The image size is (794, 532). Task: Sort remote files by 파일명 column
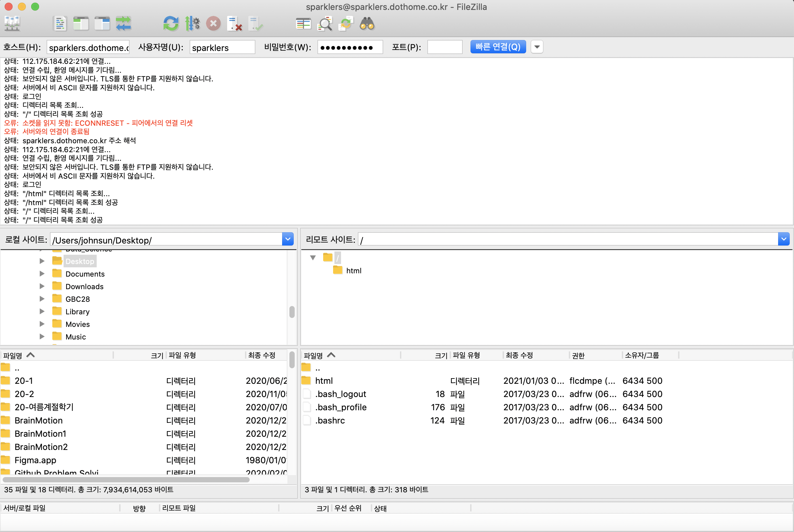pos(351,355)
